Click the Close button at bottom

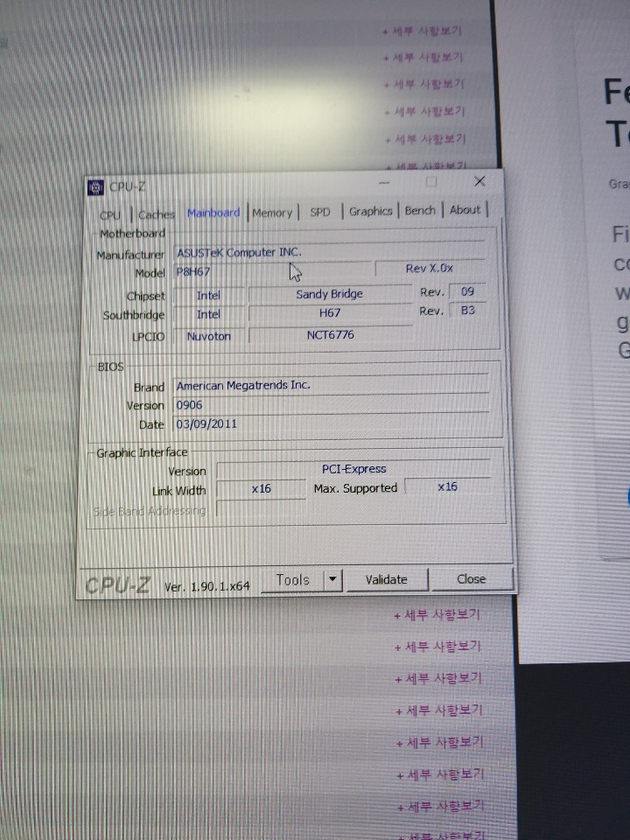pos(471,579)
